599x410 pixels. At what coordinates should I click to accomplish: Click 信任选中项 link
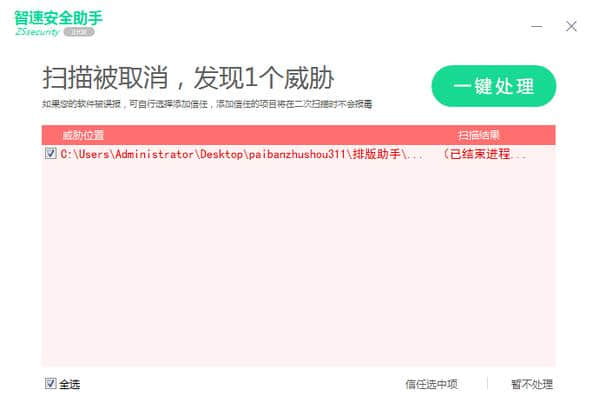tap(431, 384)
